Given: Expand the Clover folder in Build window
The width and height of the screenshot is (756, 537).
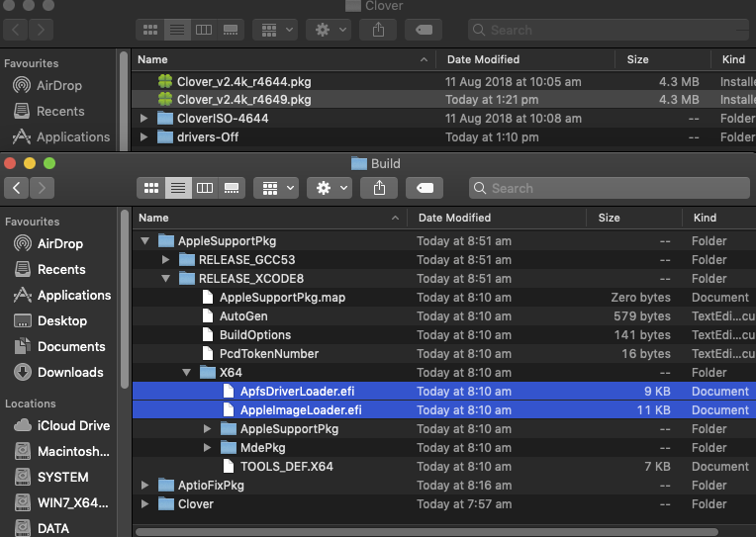Looking at the screenshot, I should coord(144,503).
